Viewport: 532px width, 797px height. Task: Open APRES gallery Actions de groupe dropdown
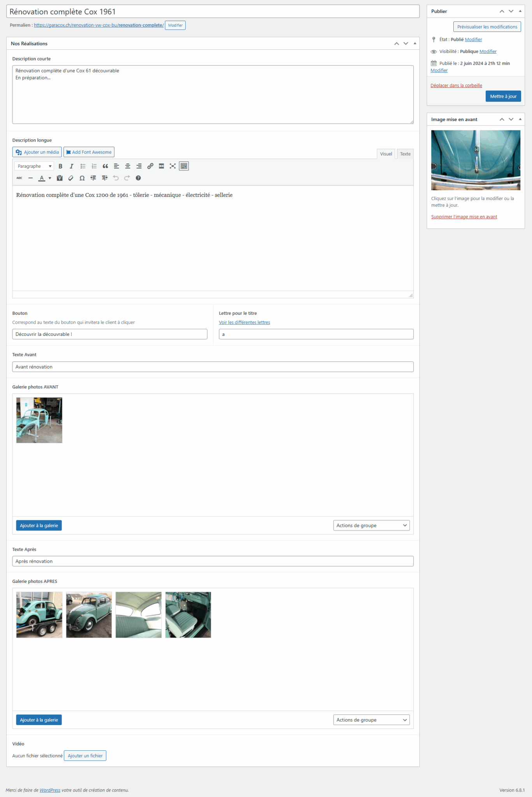click(x=371, y=720)
